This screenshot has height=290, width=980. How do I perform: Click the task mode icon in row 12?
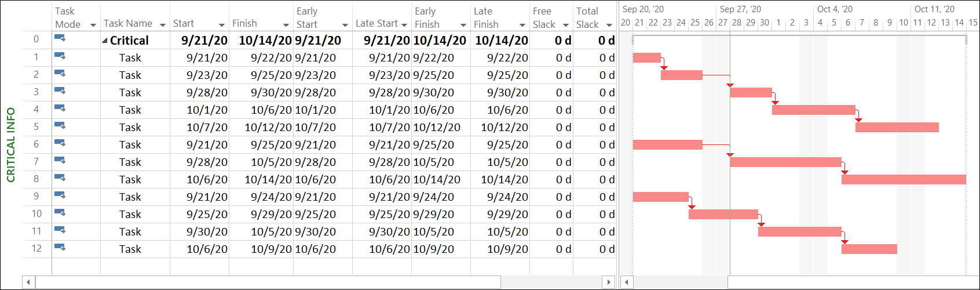point(60,248)
